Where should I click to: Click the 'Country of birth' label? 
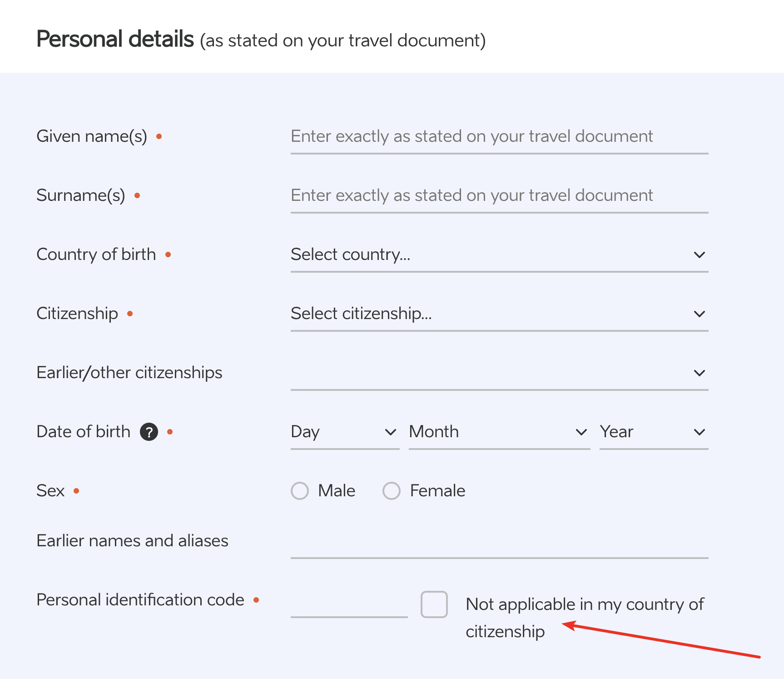coord(96,255)
